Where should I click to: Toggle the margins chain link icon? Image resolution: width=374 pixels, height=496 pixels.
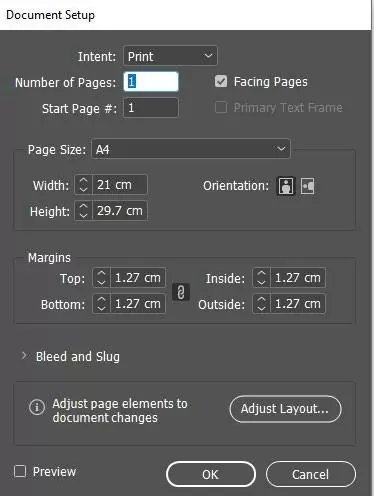coord(181,292)
